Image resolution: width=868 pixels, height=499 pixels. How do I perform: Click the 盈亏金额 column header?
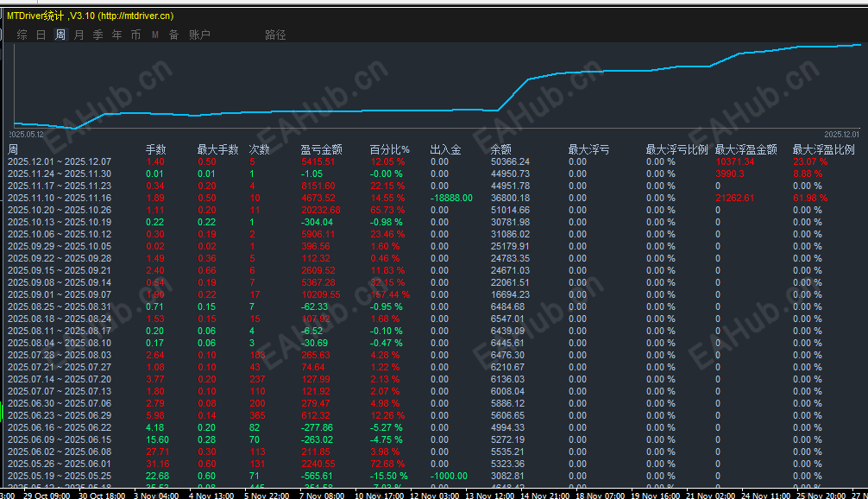321,149
